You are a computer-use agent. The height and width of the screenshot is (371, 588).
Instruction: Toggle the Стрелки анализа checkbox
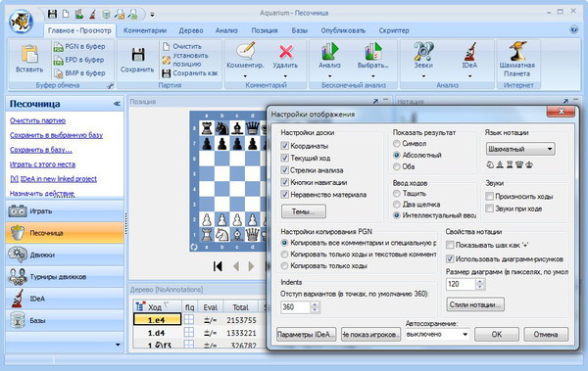[x=284, y=170]
